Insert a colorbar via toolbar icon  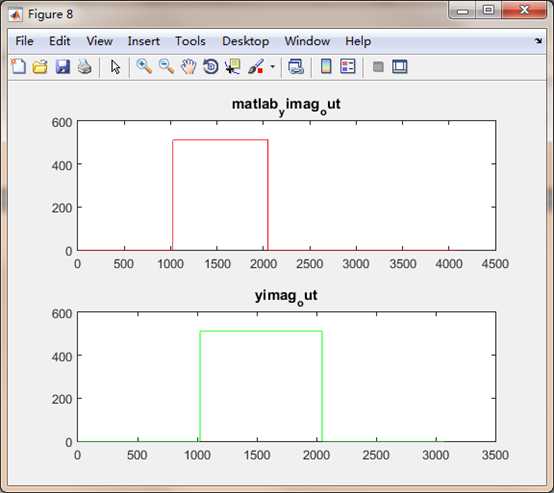[x=326, y=66]
